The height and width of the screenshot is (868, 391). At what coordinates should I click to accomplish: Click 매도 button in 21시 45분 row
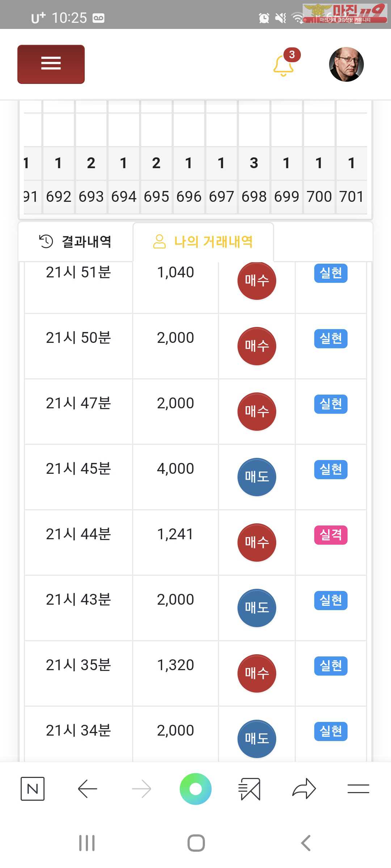(257, 477)
